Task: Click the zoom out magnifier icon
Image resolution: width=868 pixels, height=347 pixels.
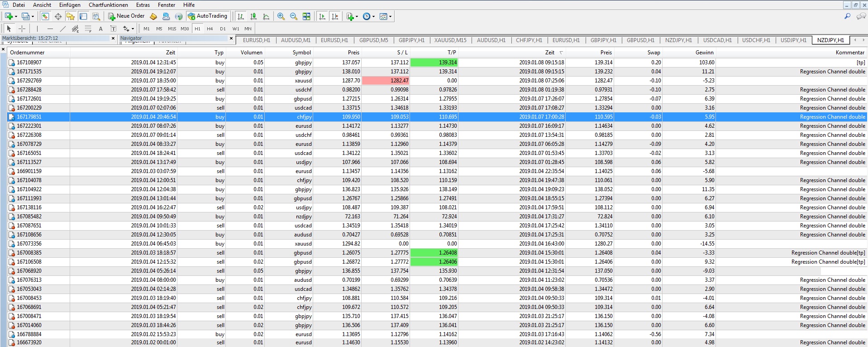Action: pos(294,16)
